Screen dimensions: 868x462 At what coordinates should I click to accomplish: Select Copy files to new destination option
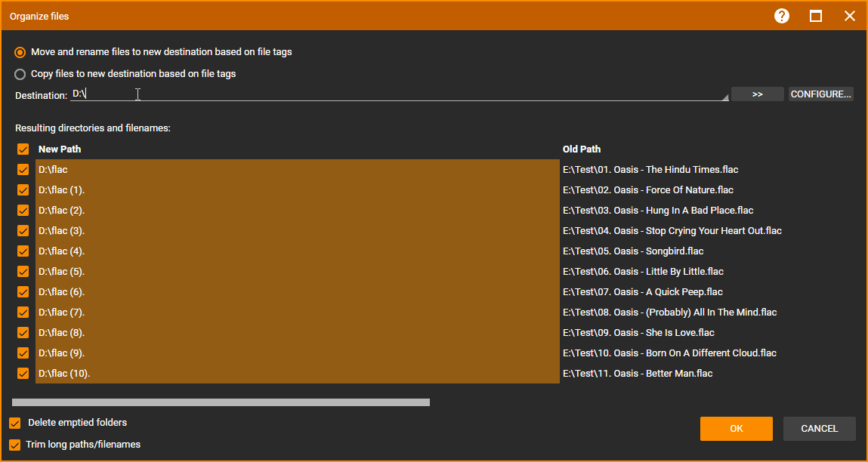click(20, 74)
